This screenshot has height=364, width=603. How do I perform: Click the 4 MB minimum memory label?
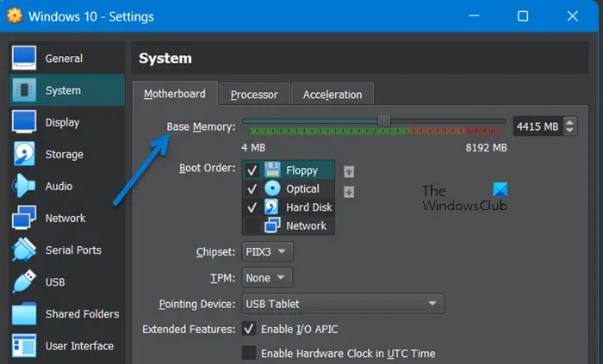coord(253,147)
